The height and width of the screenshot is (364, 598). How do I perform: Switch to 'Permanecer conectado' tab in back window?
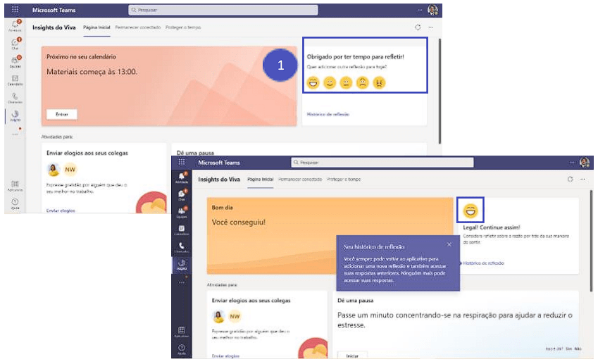click(137, 27)
